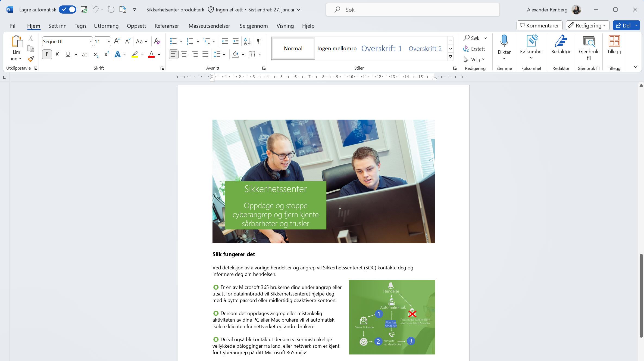Click the Kommentarer button
Viewport: 644px width, 361px height.
pyautogui.click(x=539, y=25)
